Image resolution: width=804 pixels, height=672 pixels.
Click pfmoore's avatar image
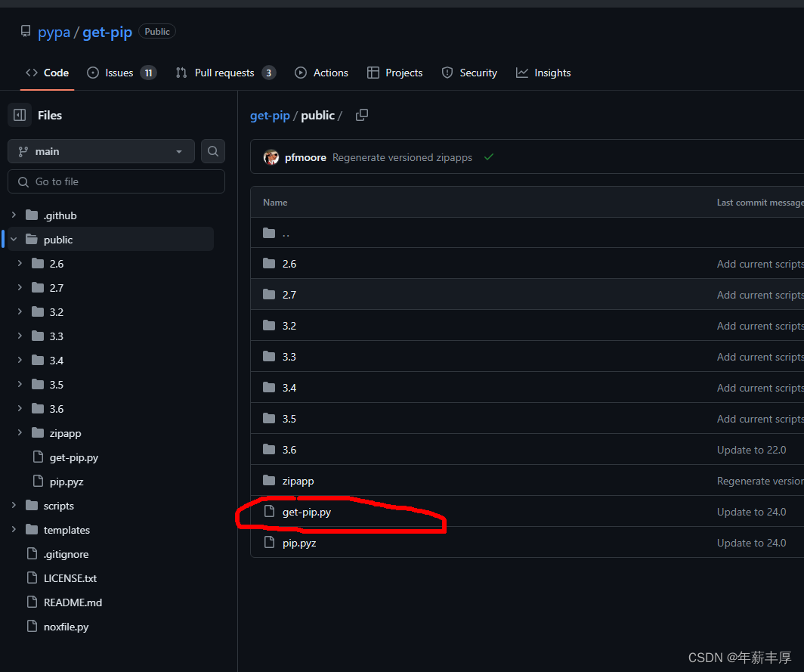coord(271,157)
